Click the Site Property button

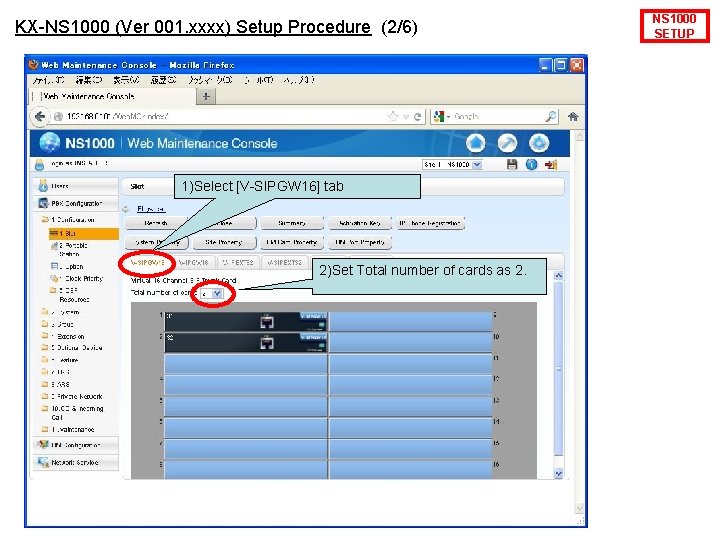tap(224, 242)
